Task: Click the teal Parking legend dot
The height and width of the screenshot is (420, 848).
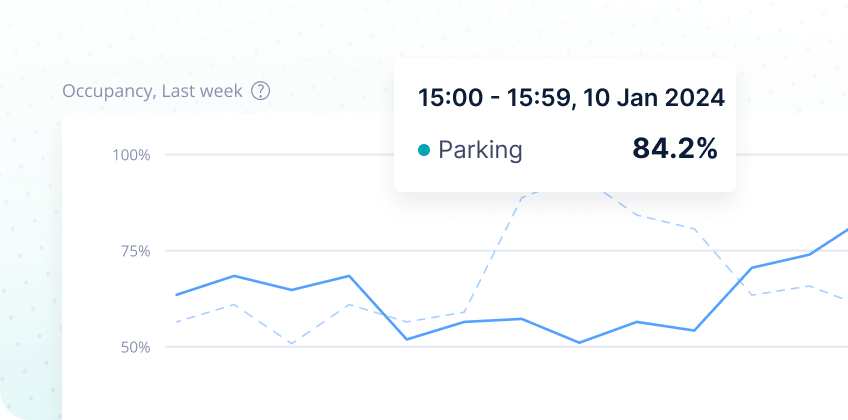Action: tap(424, 150)
